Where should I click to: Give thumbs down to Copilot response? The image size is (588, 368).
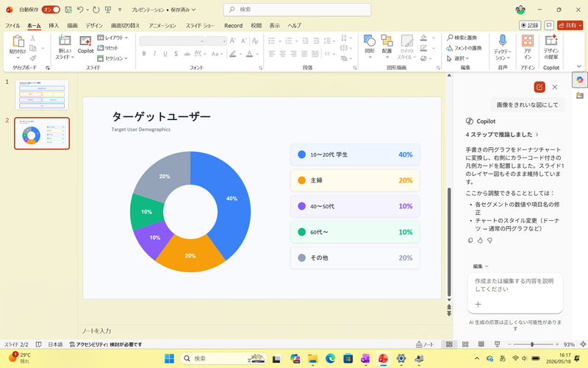pyautogui.click(x=490, y=241)
